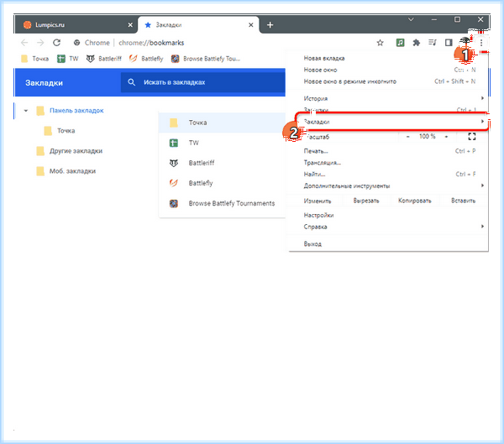Expand the Закладки submenu in the menu
The image size is (504, 444).
tap(389, 122)
